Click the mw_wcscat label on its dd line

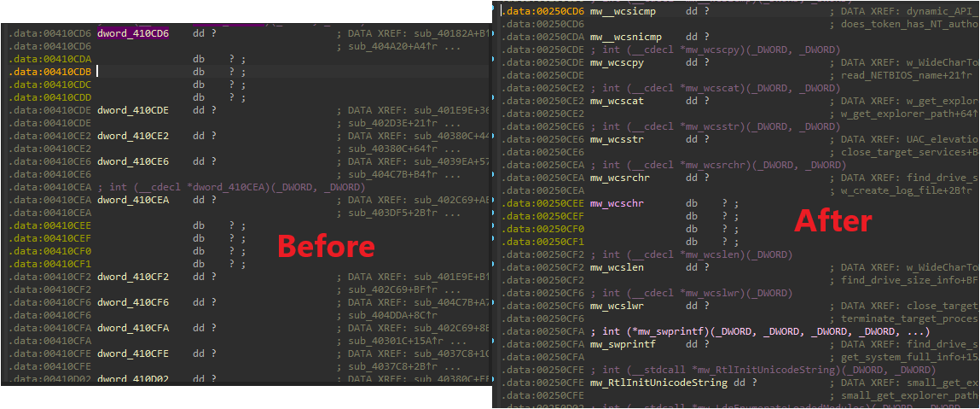tap(617, 101)
